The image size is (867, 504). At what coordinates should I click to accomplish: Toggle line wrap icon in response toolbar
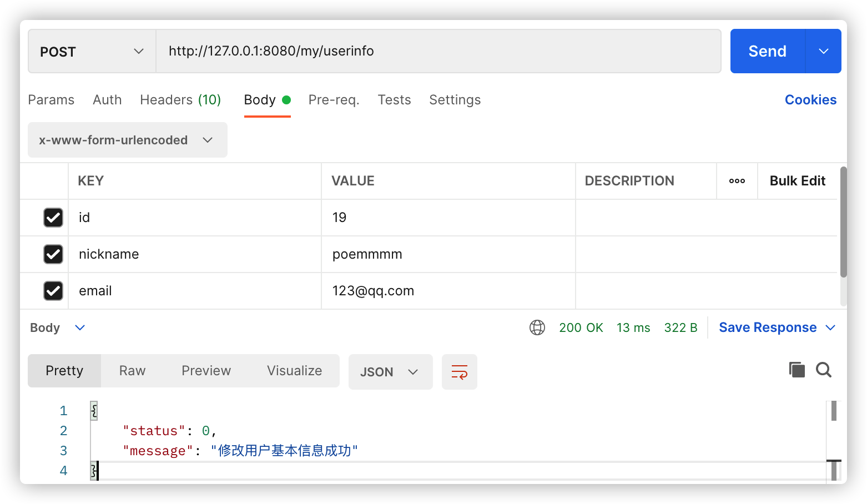[460, 372]
